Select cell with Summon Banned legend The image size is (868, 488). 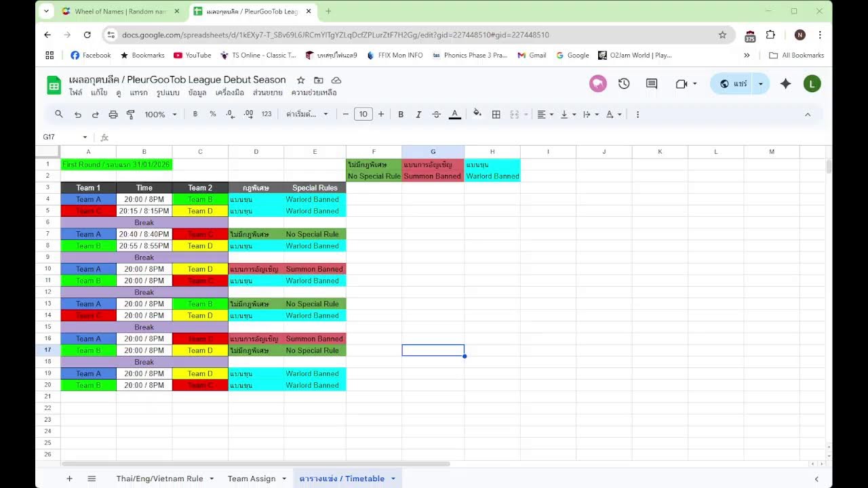point(433,176)
